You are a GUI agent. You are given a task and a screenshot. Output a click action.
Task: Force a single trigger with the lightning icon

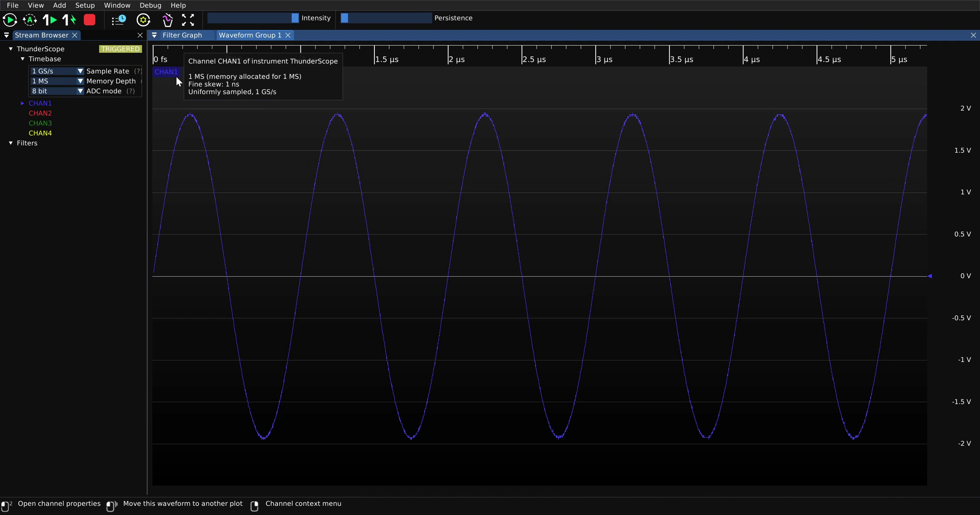point(69,20)
